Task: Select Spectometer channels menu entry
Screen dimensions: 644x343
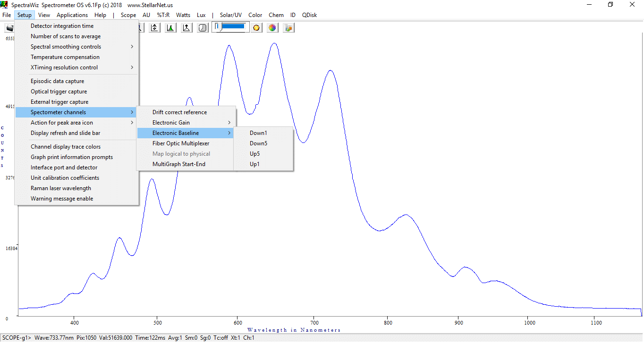Action: (76, 112)
